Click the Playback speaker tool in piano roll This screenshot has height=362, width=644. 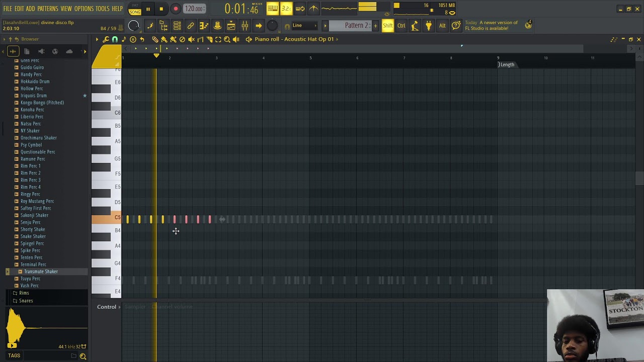coord(236,39)
